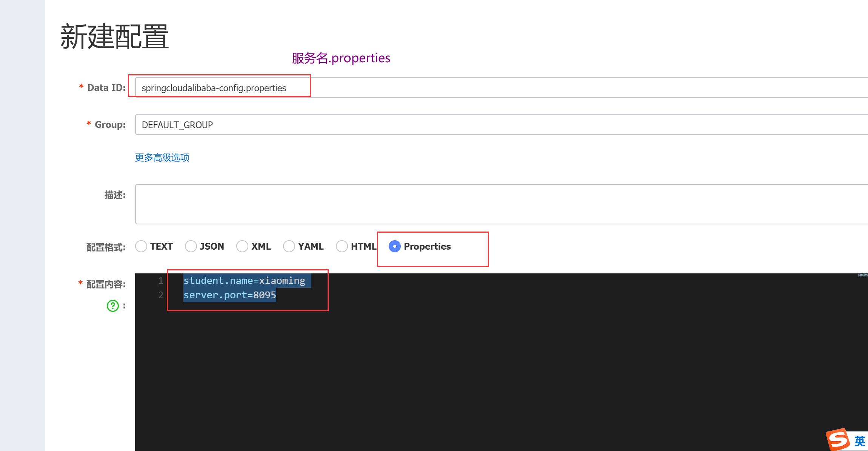
Task: Click the Group input field
Action: 502,124
